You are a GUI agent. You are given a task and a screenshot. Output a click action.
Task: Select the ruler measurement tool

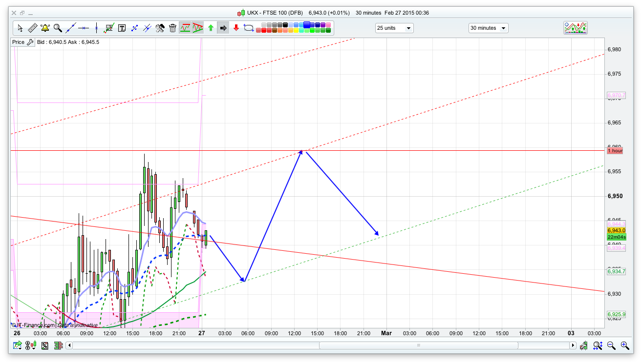(x=32, y=28)
